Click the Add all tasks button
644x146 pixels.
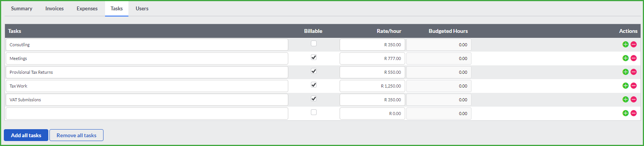[x=26, y=135]
